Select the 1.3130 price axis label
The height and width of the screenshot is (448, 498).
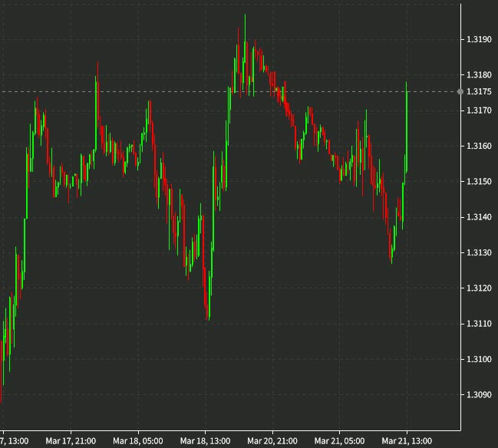[x=479, y=252]
